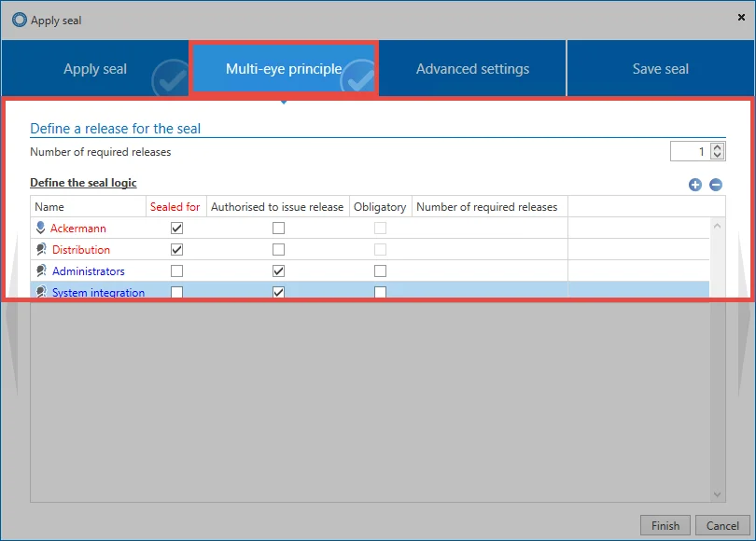Click the Finish button
This screenshot has width=756, height=541.
(x=665, y=525)
